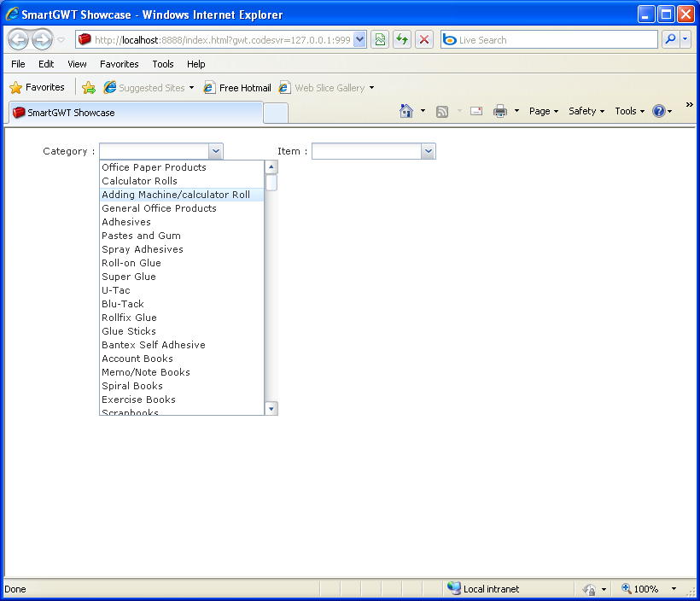This screenshot has width=700, height=601.
Task: Select Bantex Self Adhesive option
Action: click(x=182, y=345)
